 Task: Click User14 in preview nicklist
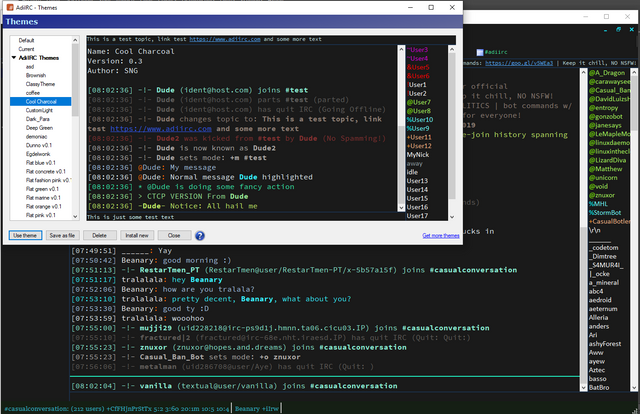click(x=417, y=190)
